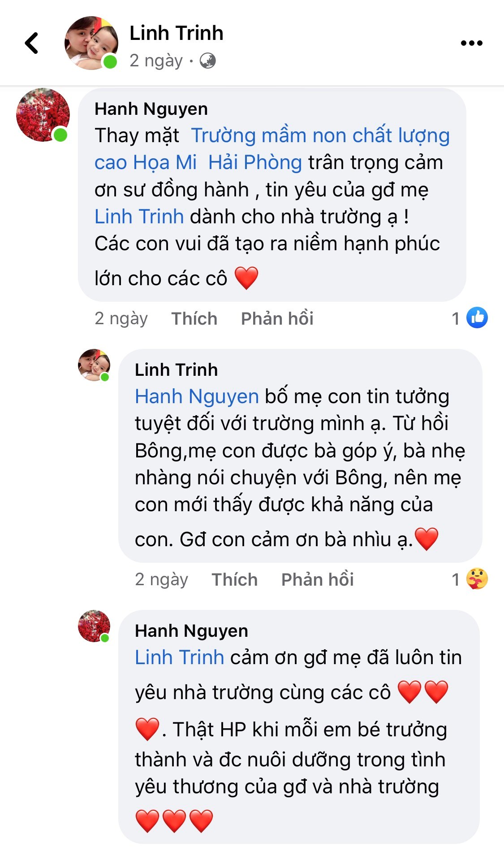Screen dimensions: 504x848
Task: Tap Hanh Nguyen's name on the last reply
Action: (x=191, y=631)
